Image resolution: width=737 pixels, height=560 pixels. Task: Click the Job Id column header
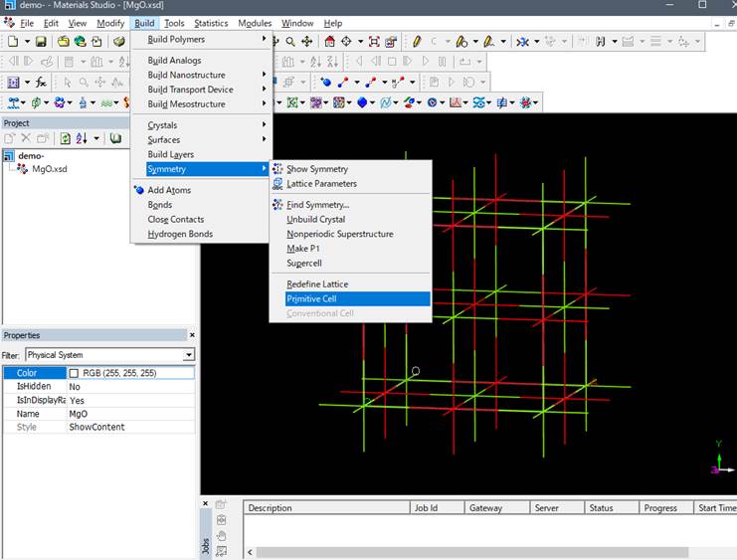437,508
